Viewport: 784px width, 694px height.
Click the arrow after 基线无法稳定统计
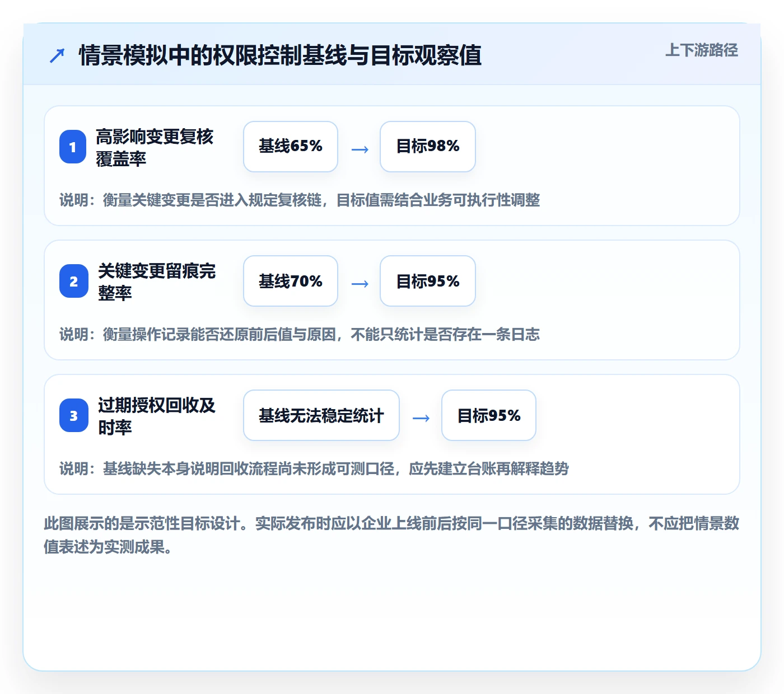[421, 418]
